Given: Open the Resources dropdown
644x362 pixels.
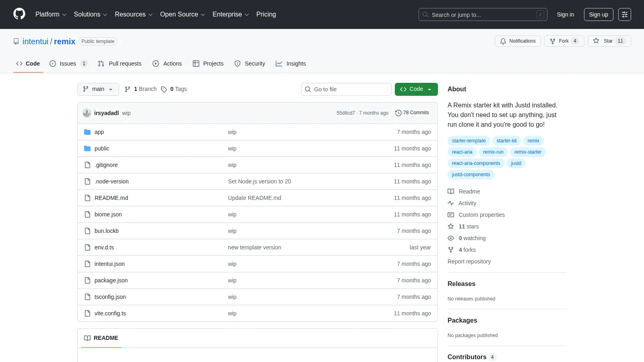Looking at the screenshot, I should tap(134, 14).
